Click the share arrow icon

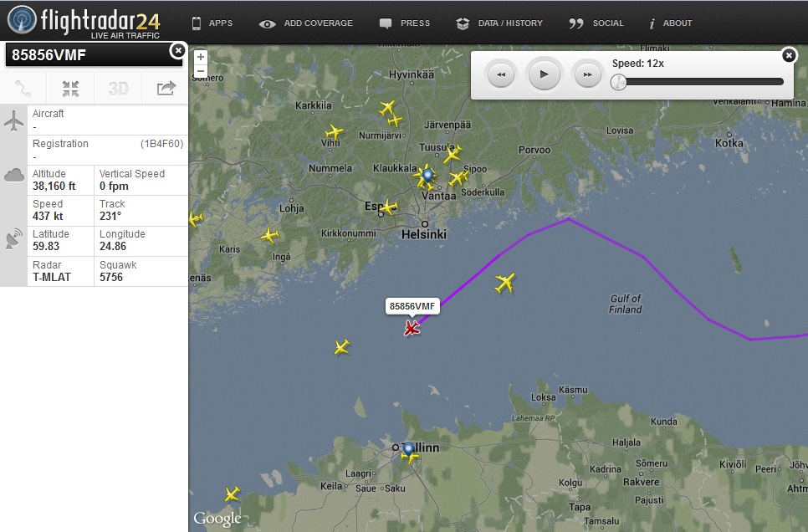[x=166, y=88]
